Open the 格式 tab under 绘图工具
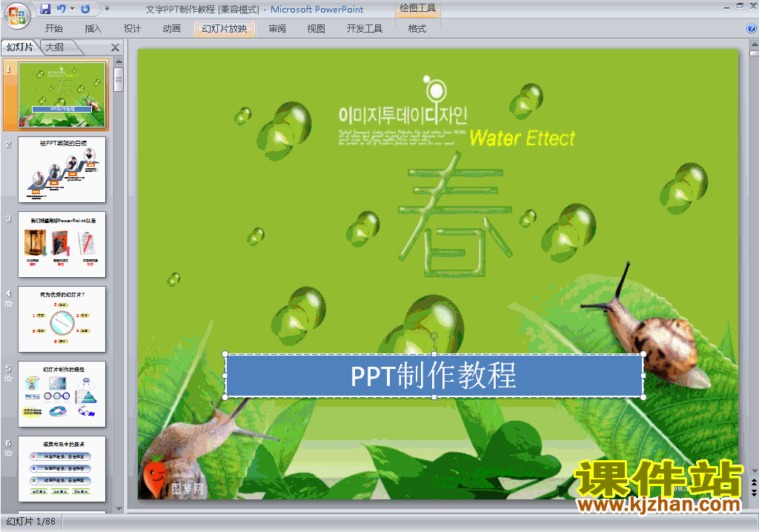The height and width of the screenshot is (532, 759). click(x=417, y=29)
